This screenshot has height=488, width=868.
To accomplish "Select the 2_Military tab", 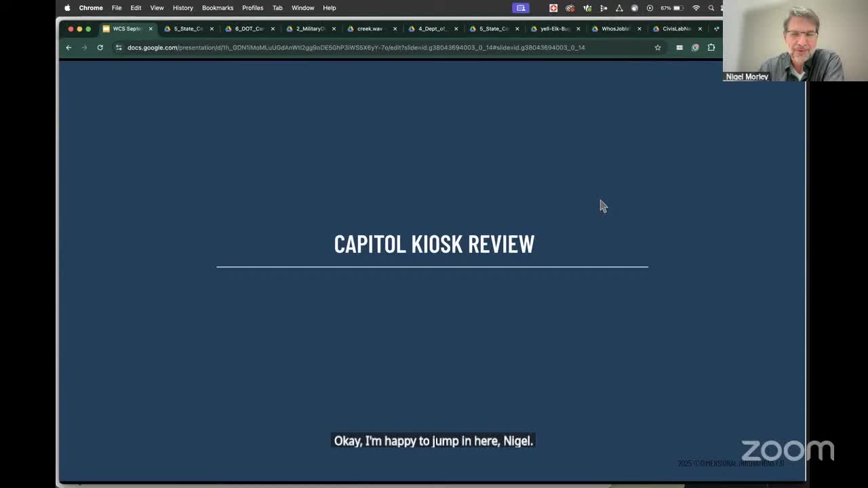I will pos(310,28).
